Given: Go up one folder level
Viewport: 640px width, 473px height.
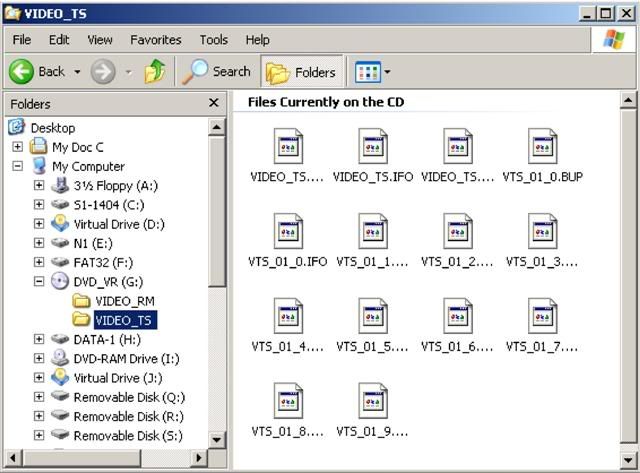Looking at the screenshot, I should pyautogui.click(x=155, y=71).
